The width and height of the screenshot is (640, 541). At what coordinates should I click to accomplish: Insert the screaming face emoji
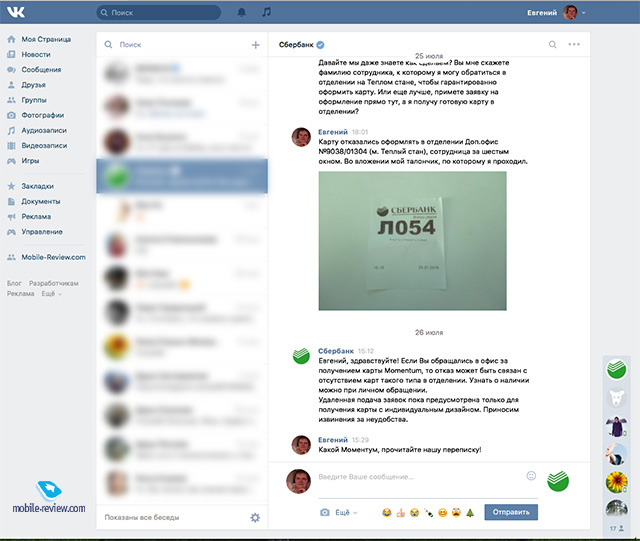pyautogui.click(x=456, y=513)
